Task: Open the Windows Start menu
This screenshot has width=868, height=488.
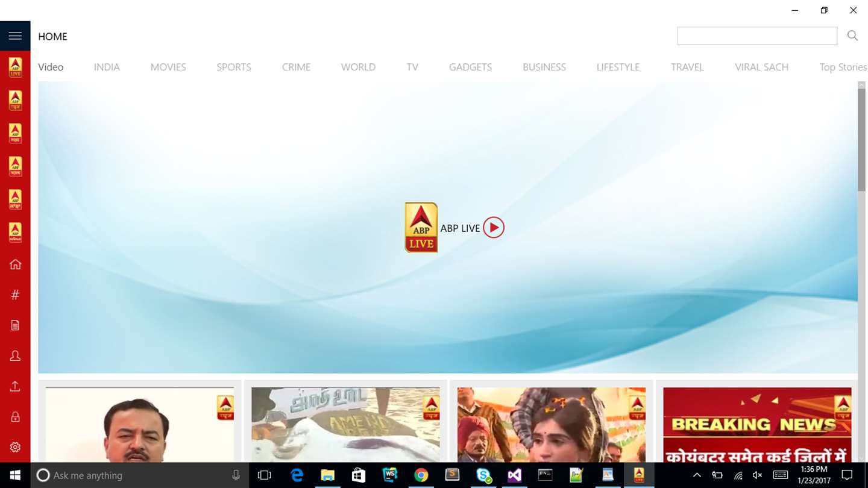Action: (x=15, y=475)
